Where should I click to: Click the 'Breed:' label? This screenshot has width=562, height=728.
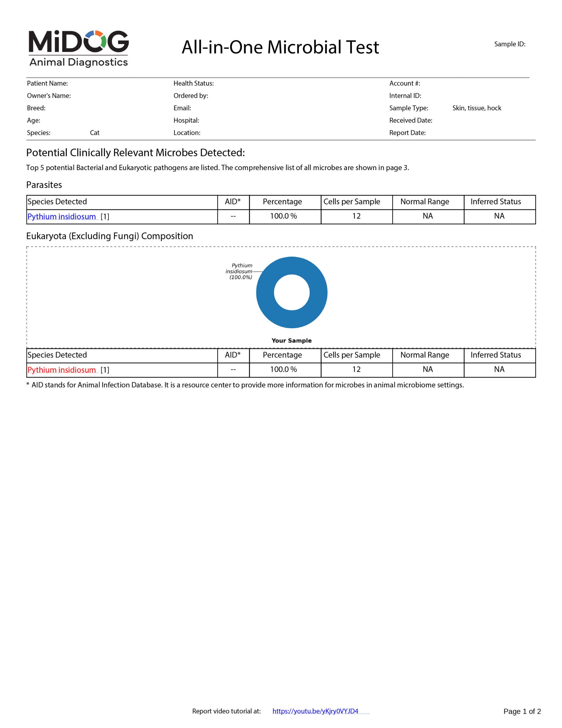pyautogui.click(x=36, y=108)
